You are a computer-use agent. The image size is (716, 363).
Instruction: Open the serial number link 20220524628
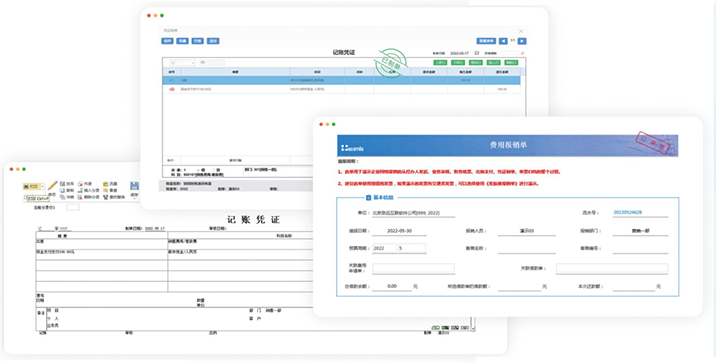(627, 212)
